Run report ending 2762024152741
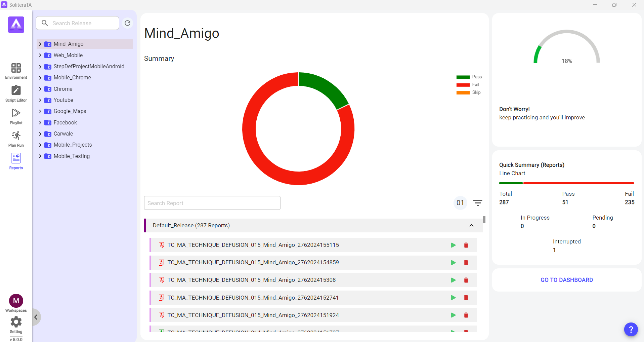 (x=453, y=298)
